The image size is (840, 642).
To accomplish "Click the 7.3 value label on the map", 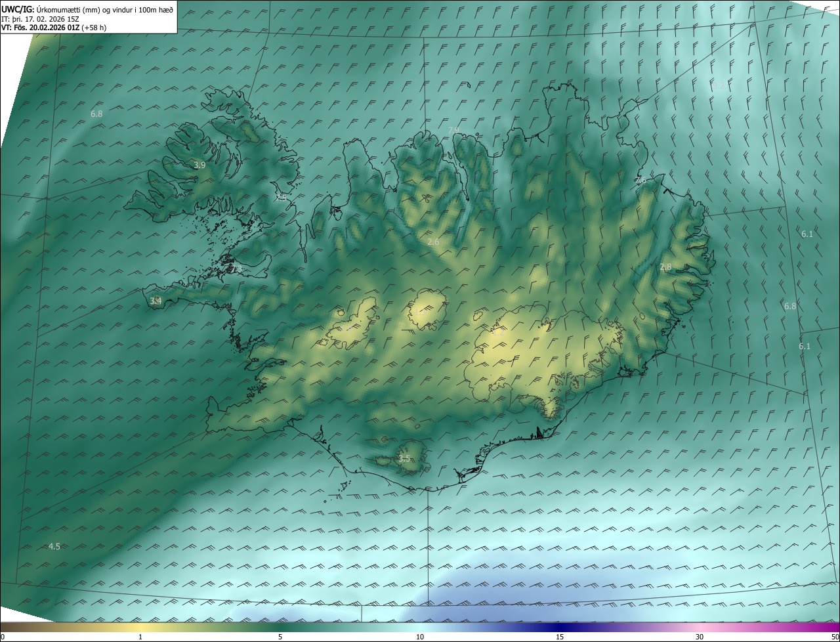I will (x=236, y=269).
